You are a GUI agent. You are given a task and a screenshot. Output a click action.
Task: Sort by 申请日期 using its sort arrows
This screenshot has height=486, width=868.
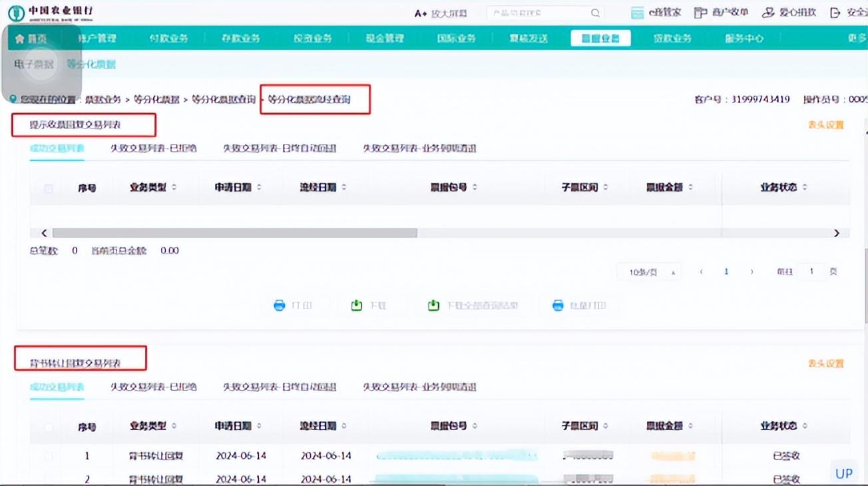point(259,187)
